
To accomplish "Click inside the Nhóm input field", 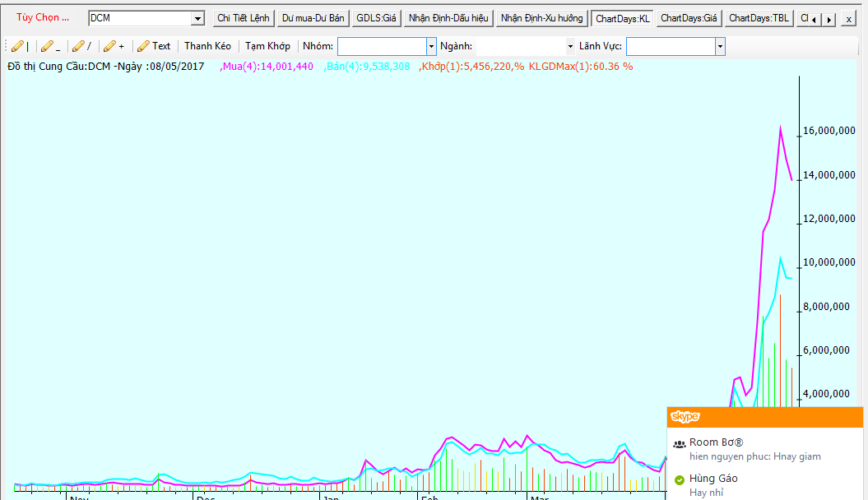I will 382,46.
